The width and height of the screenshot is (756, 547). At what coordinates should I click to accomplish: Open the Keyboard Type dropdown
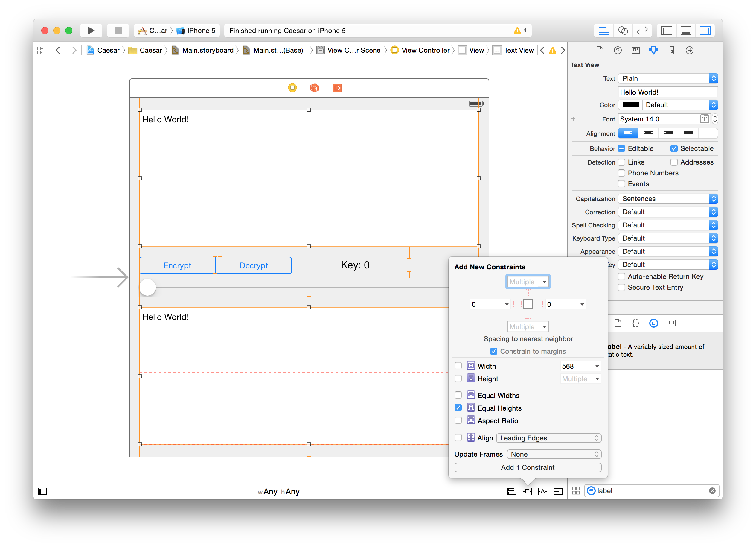(x=668, y=238)
